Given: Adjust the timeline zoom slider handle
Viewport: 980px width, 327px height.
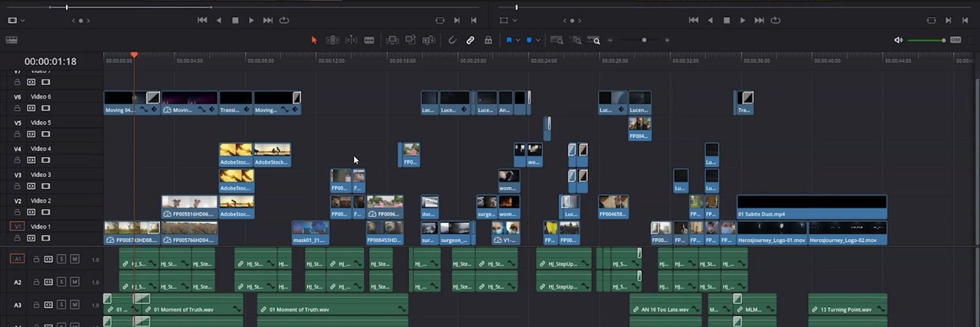Looking at the screenshot, I should tap(644, 40).
